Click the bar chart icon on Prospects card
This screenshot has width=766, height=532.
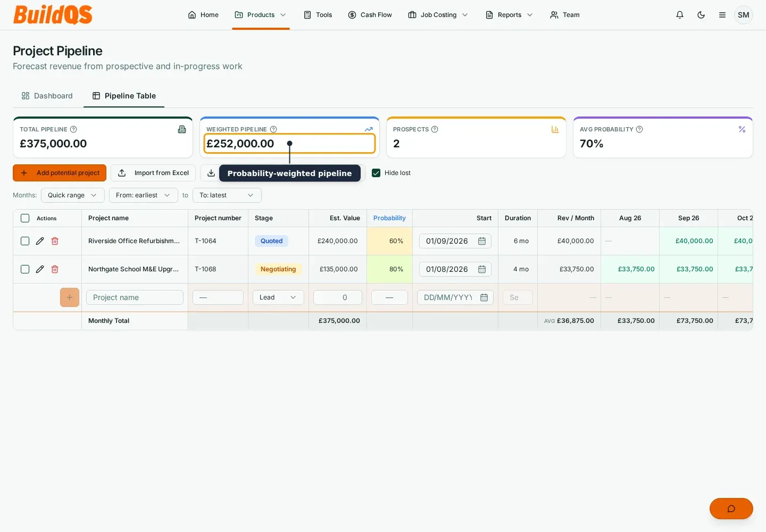click(x=555, y=129)
